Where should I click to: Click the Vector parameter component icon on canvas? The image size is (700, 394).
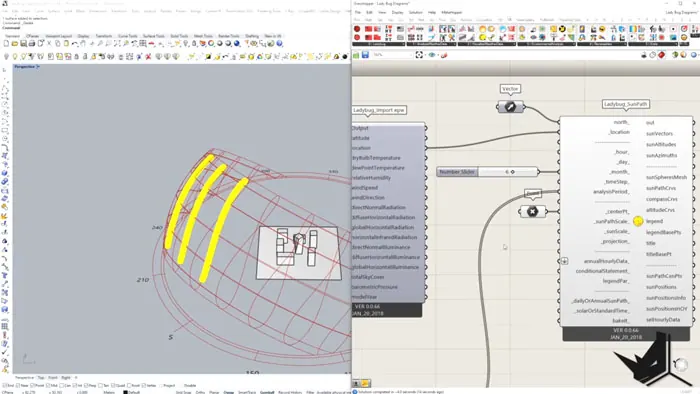tap(510, 107)
